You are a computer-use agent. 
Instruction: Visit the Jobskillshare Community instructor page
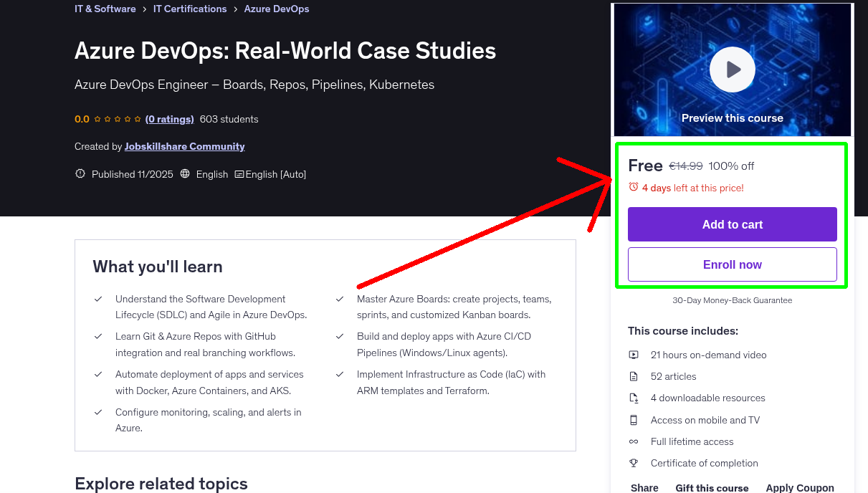[184, 146]
